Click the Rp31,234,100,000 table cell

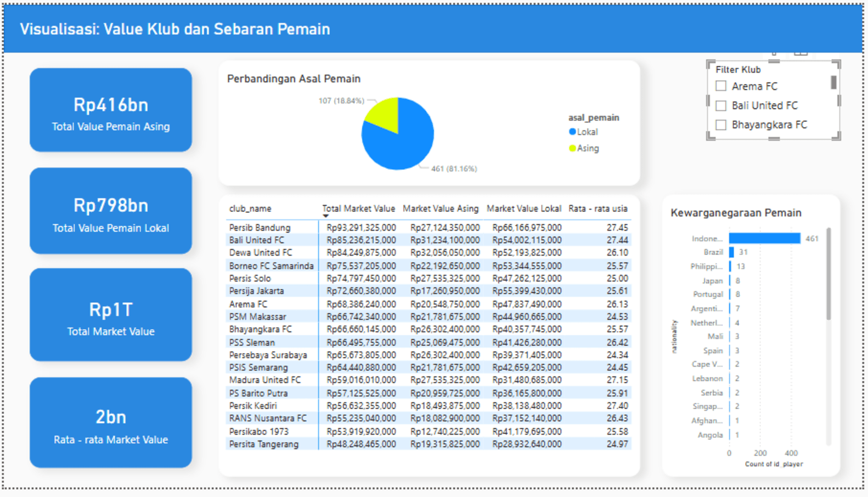[x=445, y=240]
